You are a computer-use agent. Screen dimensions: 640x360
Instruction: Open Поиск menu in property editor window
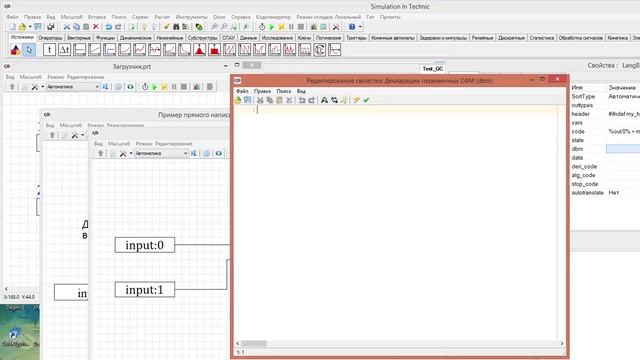coord(284,91)
